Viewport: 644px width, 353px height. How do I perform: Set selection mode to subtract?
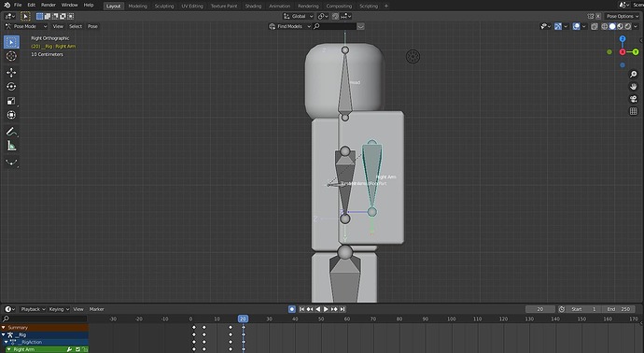coord(55,16)
